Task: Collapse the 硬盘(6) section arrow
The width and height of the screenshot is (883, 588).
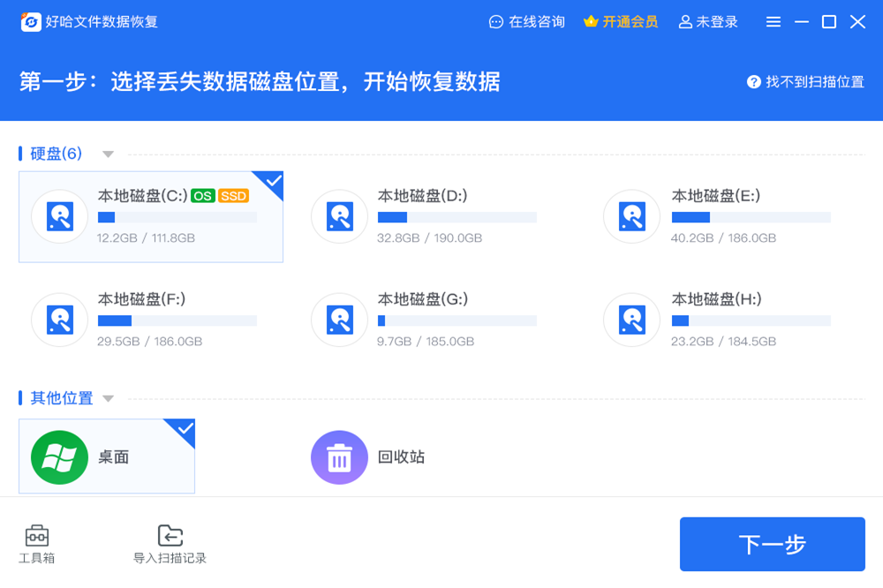Action: click(x=108, y=155)
